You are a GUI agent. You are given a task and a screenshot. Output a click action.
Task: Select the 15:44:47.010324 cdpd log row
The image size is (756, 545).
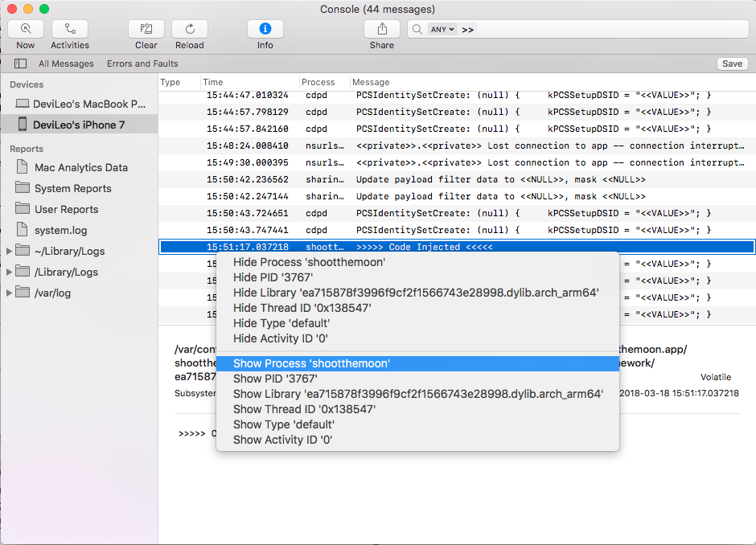click(x=457, y=96)
